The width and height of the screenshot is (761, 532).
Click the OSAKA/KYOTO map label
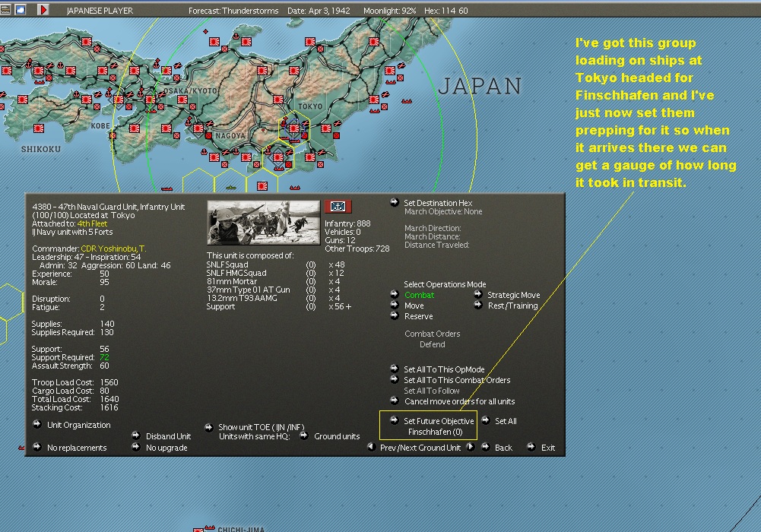coord(190,91)
